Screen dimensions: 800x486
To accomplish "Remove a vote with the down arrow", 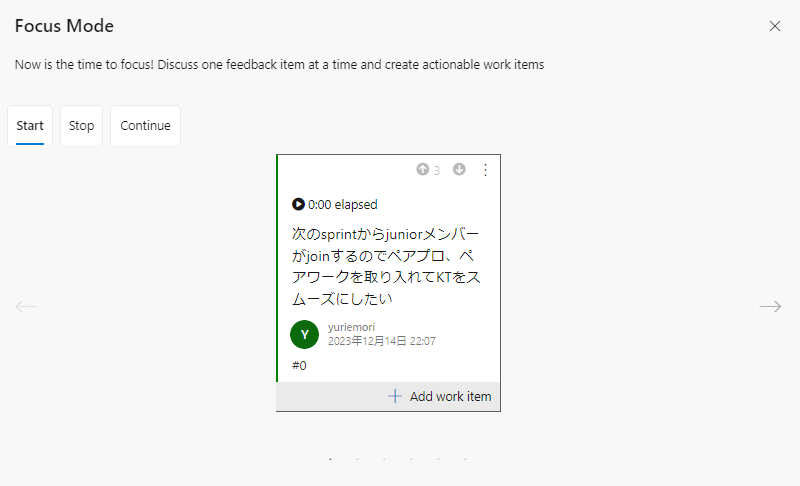I will click(459, 169).
